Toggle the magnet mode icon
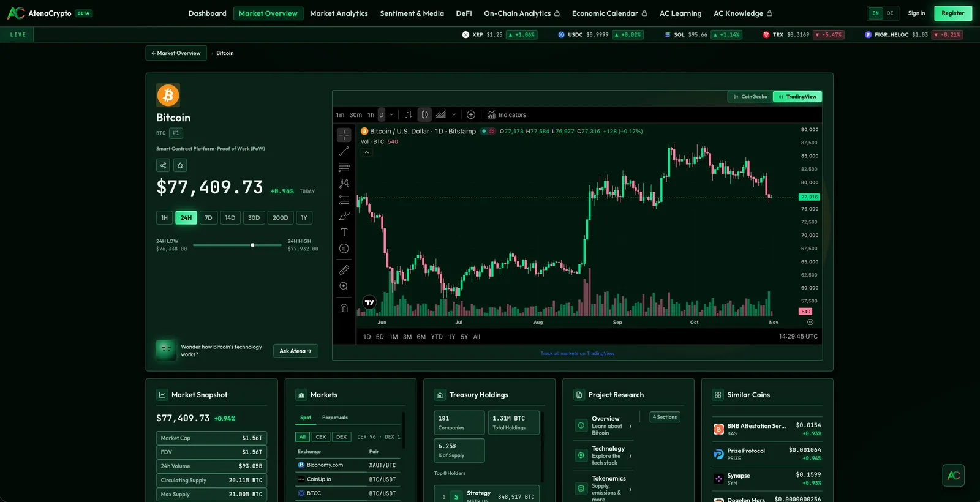Image resolution: width=980 pixels, height=502 pixels. coord(344,308)
